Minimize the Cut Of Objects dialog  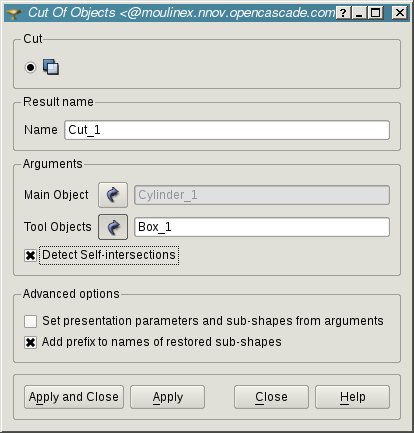pyautogui.click(x=359, y=13)
